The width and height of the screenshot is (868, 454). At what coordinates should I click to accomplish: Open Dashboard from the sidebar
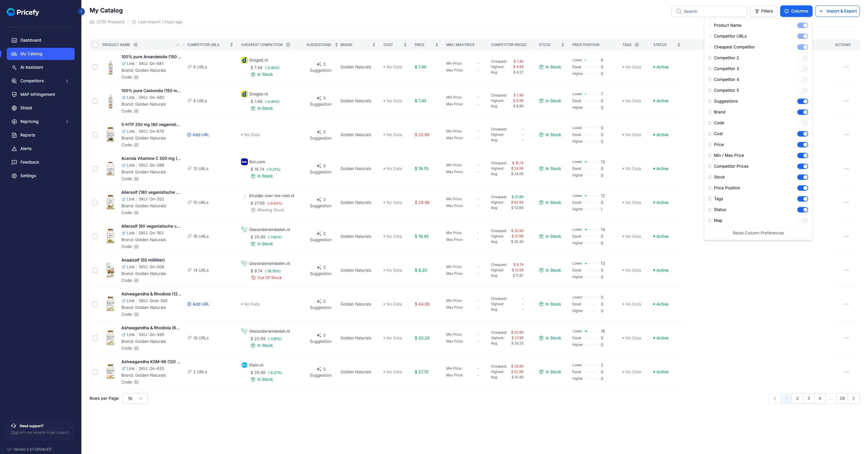[x=41, y=40]
